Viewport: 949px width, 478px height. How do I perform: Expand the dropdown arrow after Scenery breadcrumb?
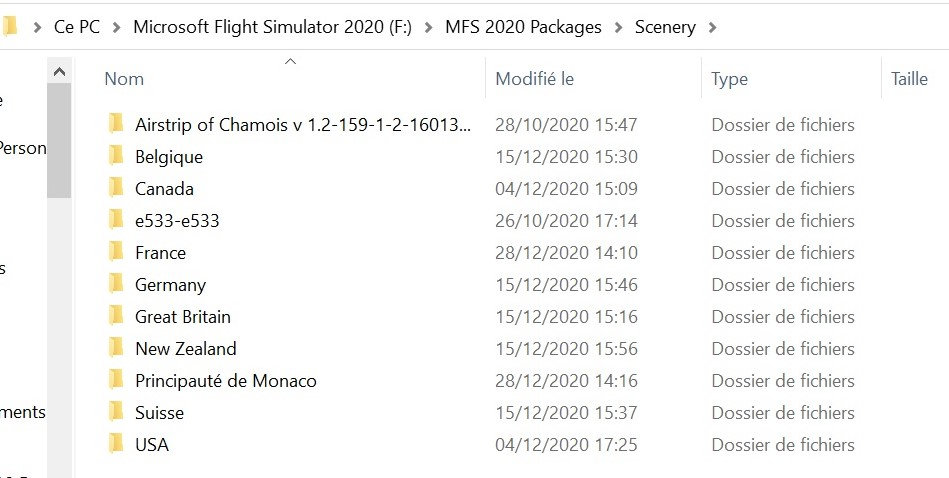click(x=712, y=27)
